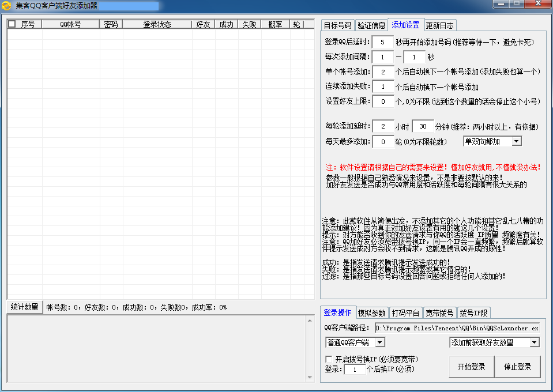Click the 好友 column header
The width and height of the screenshot is (553, 392).
204,24
